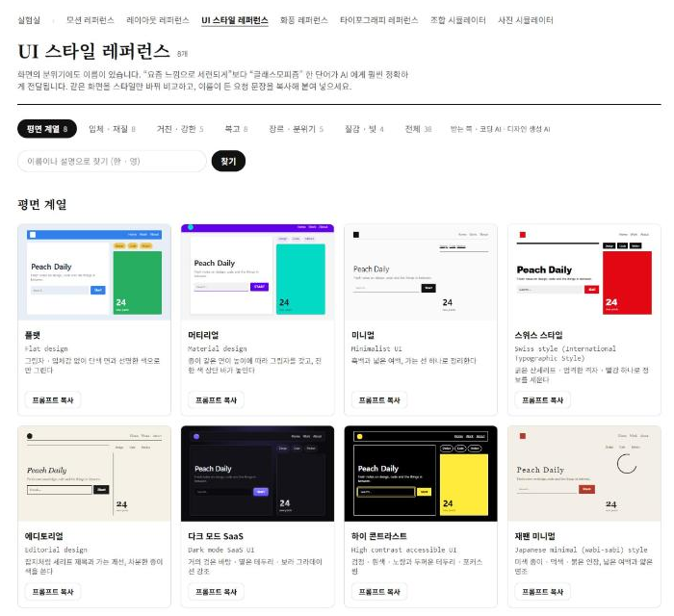Screen dimensions: 674x616
Task: Click the 다크 모드 SaaS card title
Action: [216, 536]
